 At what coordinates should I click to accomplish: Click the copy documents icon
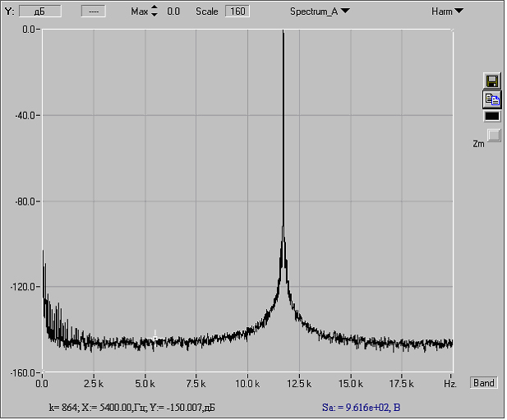click(492, 99)
